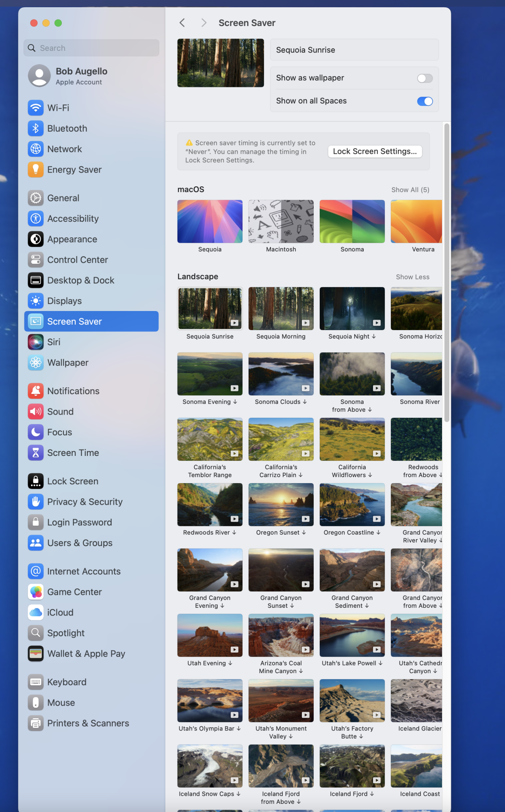Select Oregon Sunset thumbnail
The height and width of the screenshot is (812, 505).
(281, 505)
